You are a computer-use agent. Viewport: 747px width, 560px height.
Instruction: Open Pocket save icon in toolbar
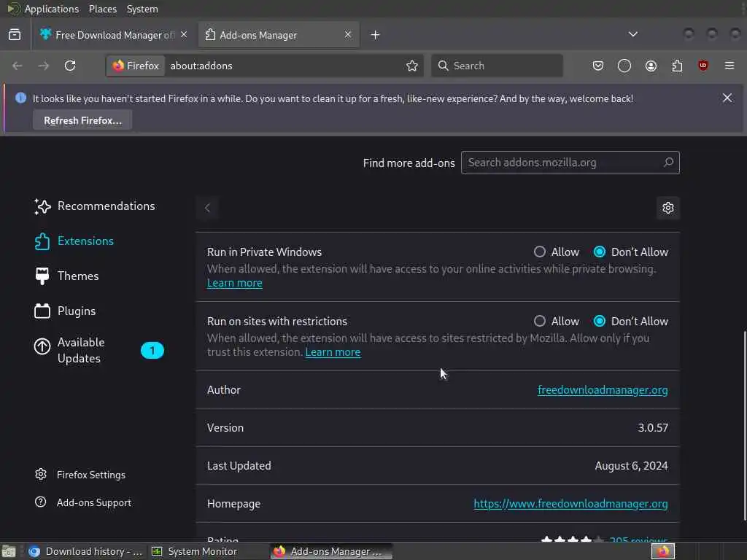(598, 66)
